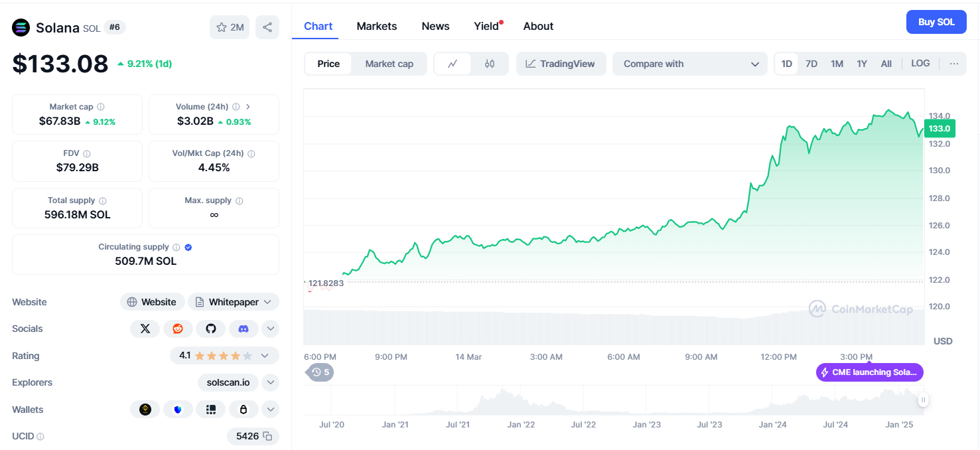Click Max. supply info icon
This screenshot has width=980, height=450.
[x=239, y=200]
